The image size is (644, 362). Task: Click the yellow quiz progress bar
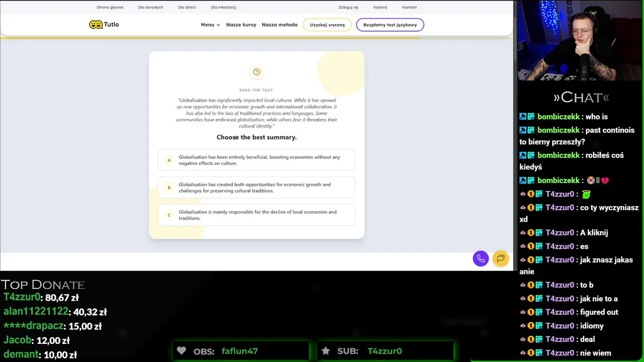[210, 38]
